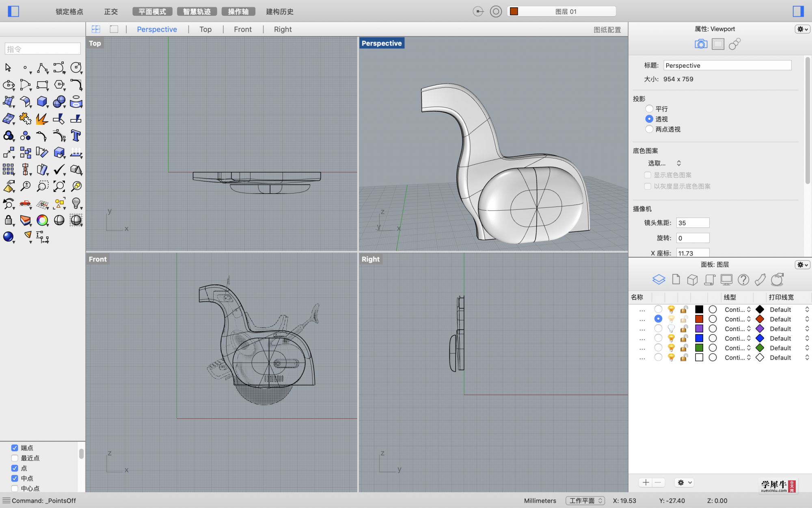Switch to the Top viewport tab
This screenshot has height=508, width=812.
point(205,29)
